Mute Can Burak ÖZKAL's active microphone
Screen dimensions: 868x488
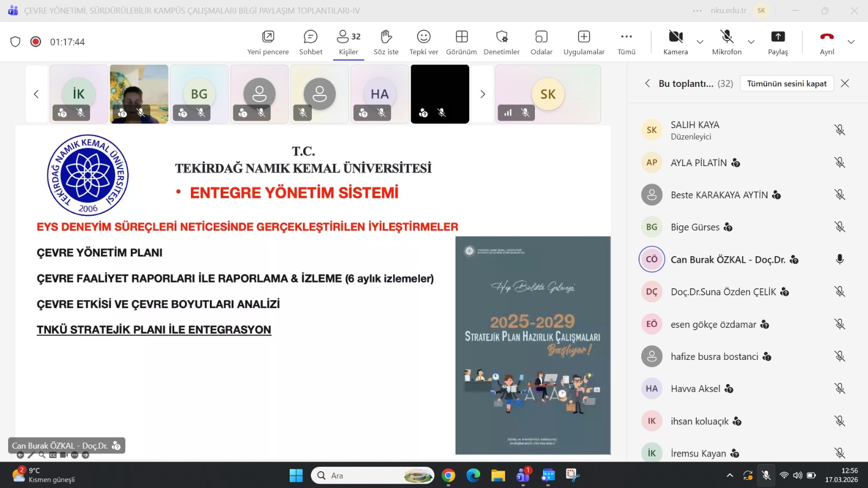(x=840, y=259)
